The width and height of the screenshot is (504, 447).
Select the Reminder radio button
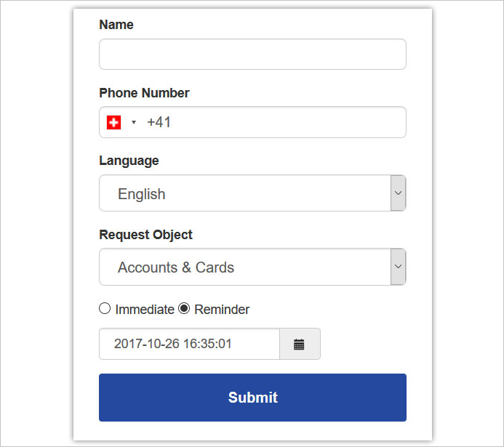184,309
